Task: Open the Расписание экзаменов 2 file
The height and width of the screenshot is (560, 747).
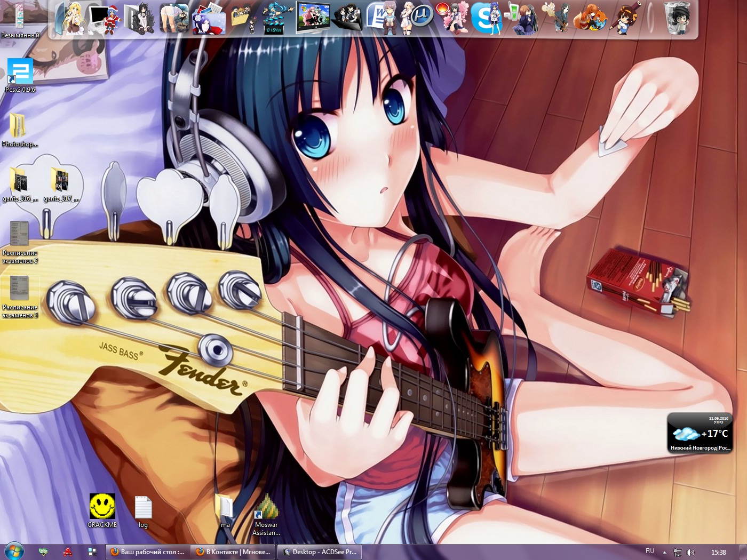Action: click(20, 243)
